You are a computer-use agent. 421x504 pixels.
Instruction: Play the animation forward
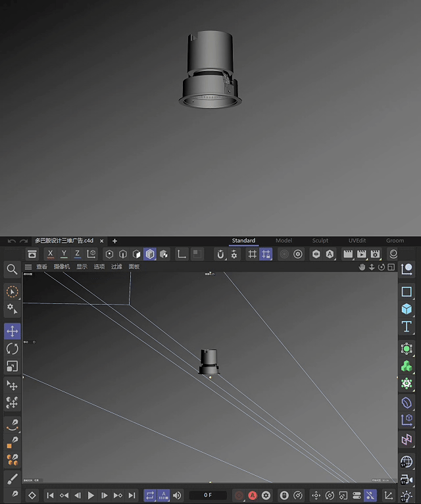91,495
